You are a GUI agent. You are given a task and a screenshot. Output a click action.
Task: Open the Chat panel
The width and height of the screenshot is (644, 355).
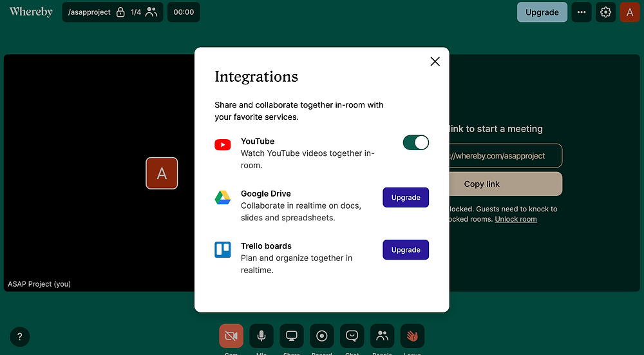coord(352,336)
